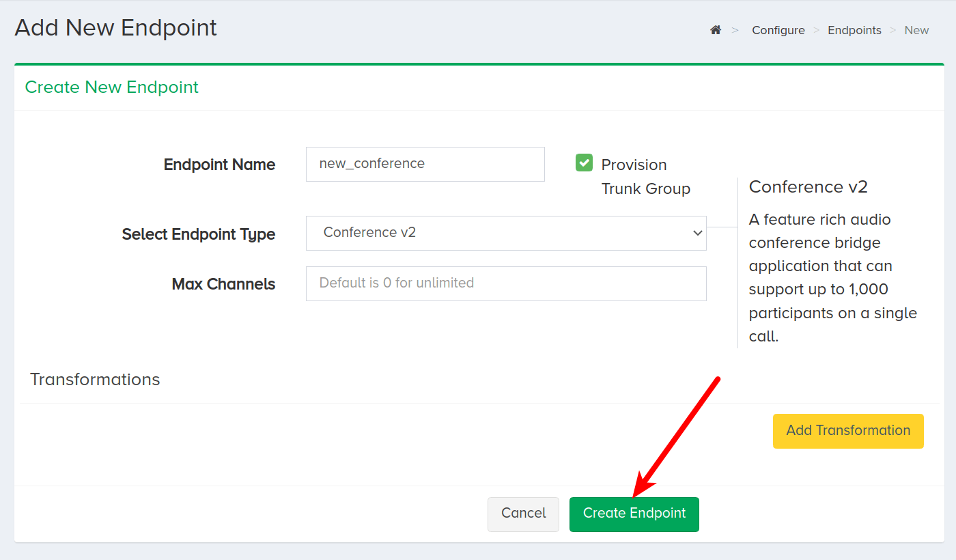Click the Select Endpoint Type label
The height and width of the screenshot is (560, 956).
(199, 234)
